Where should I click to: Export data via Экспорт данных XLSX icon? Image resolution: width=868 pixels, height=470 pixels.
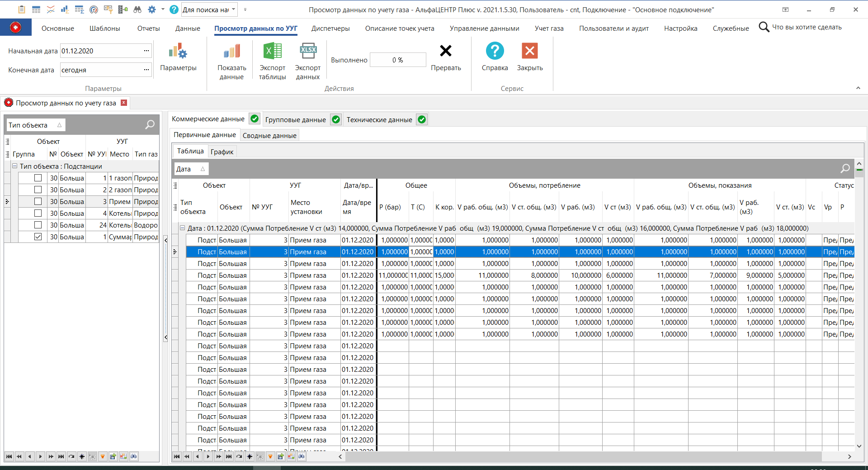pos(308,60)
